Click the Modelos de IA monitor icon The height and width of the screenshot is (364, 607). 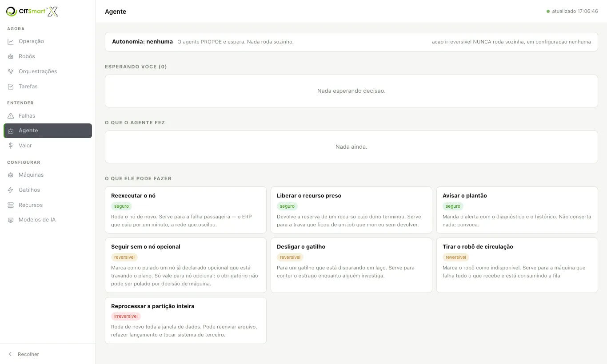point(11,220)
